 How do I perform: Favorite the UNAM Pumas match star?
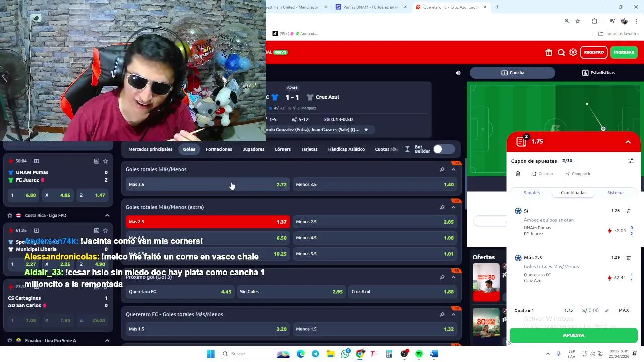click(105, 161)
